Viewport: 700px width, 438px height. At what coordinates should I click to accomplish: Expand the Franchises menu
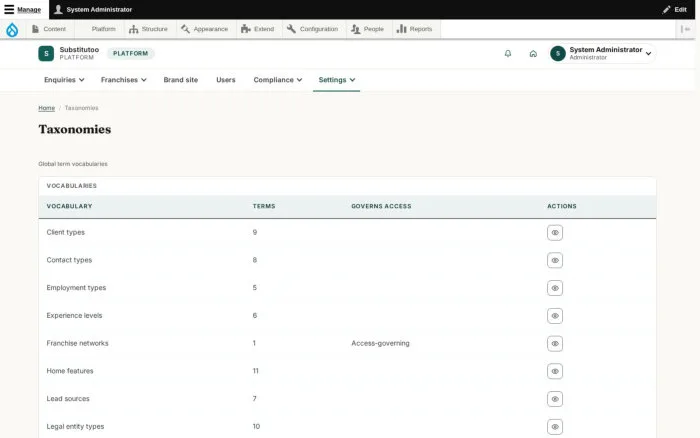click(x=124, y=80)
